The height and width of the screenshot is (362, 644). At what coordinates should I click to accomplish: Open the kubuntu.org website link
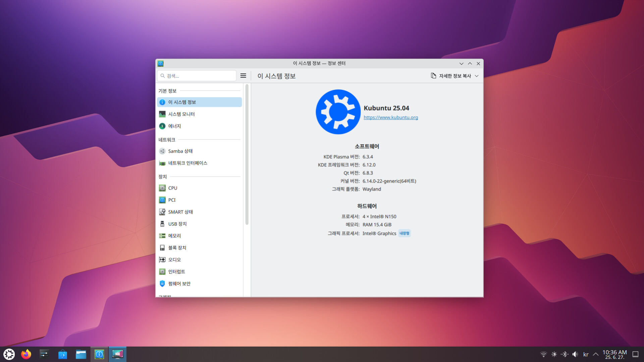[391, 118]
